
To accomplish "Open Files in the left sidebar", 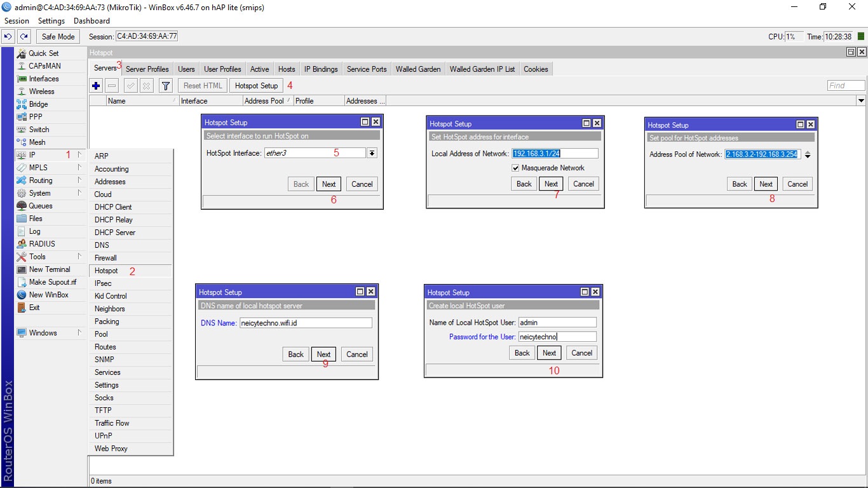I will (x=36, y=219).
